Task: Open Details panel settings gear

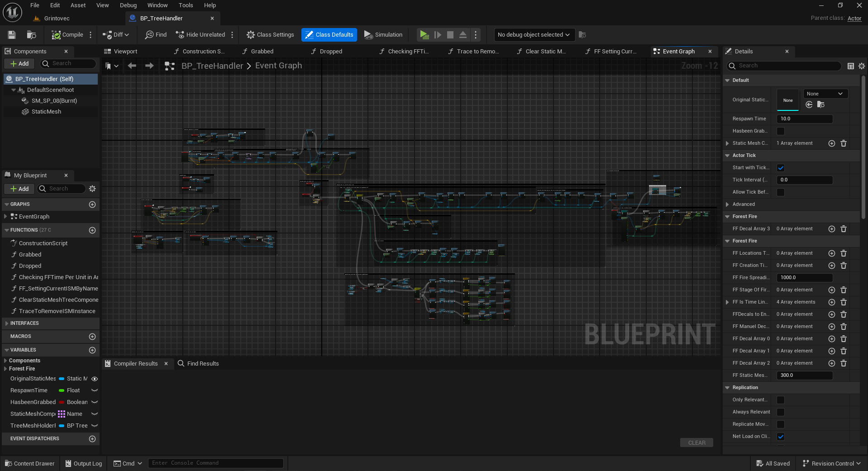Action: coord(862,66)
